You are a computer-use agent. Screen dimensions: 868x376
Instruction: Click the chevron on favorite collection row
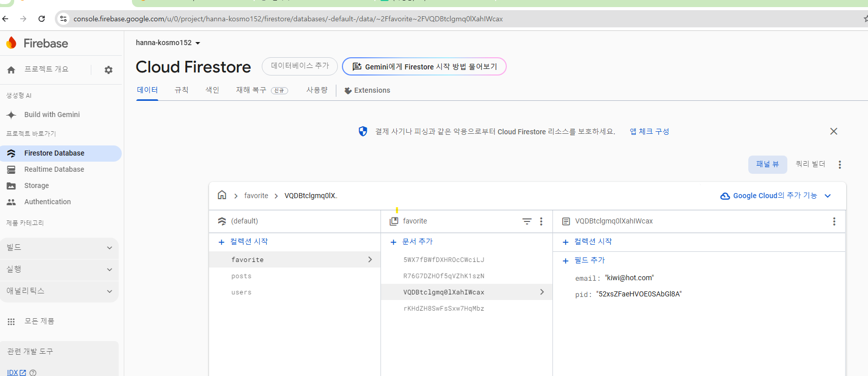[x=370, y=259]
